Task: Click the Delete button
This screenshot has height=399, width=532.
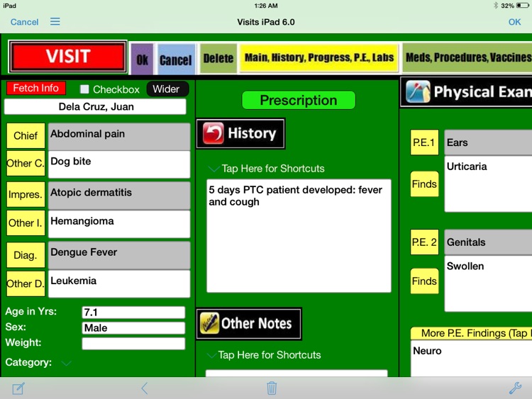Action: [218, 58]
